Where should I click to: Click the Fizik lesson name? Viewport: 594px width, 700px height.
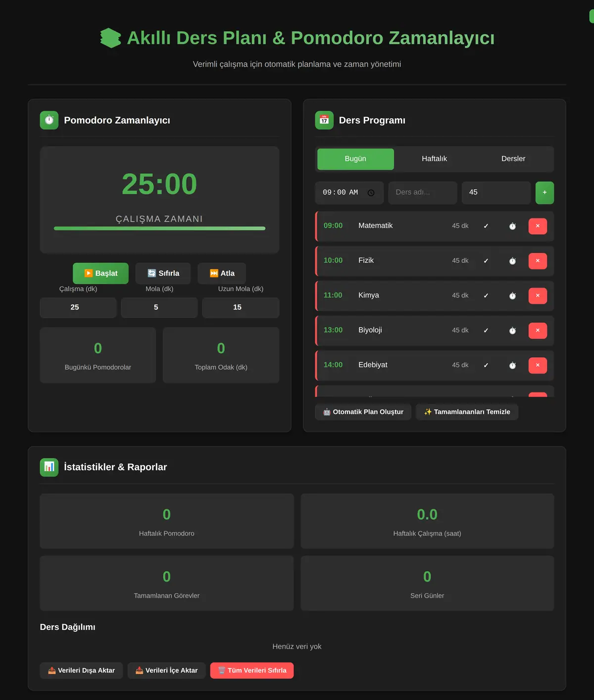click(366, 260)
